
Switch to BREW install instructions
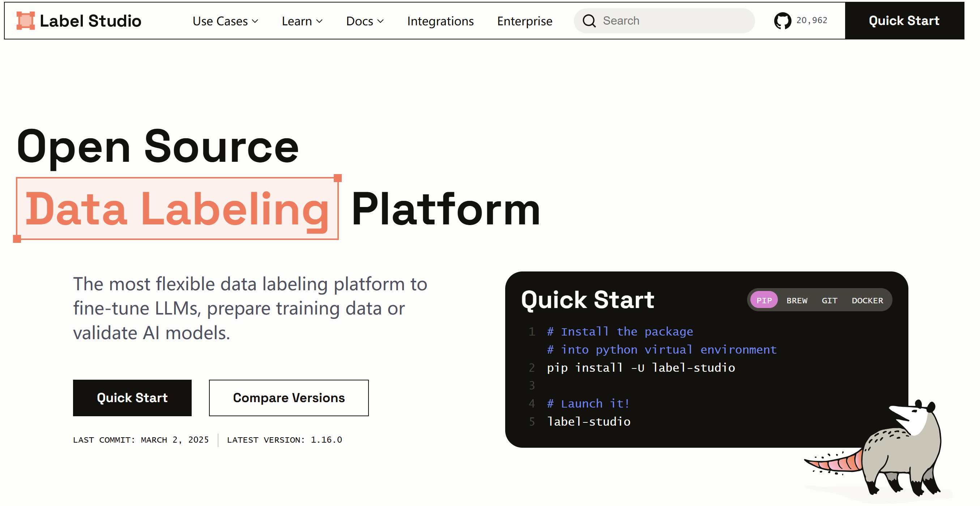797,300
